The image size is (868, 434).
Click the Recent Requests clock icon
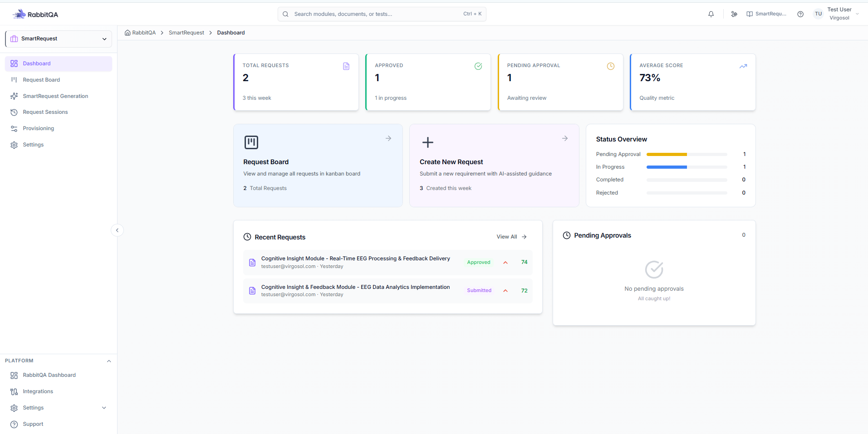click(x=247, y=237)
